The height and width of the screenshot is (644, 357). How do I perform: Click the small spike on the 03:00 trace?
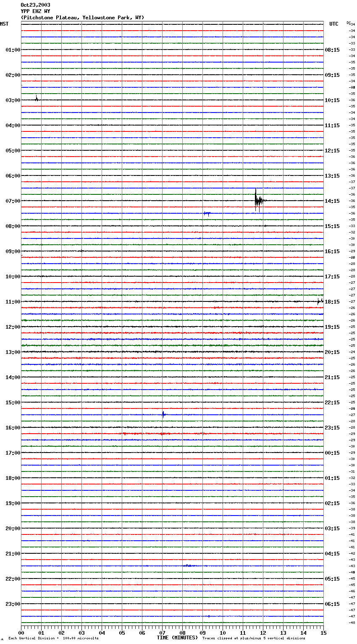[x=37, y=99]
